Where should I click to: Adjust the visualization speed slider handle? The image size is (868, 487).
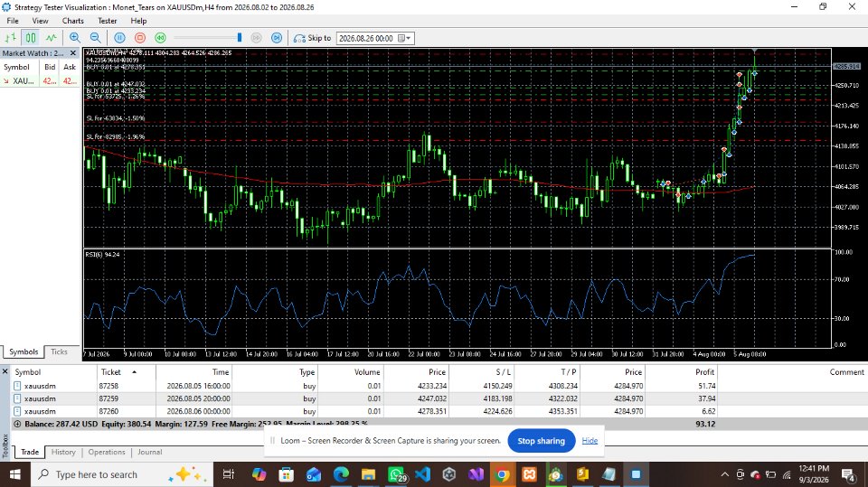240,38
